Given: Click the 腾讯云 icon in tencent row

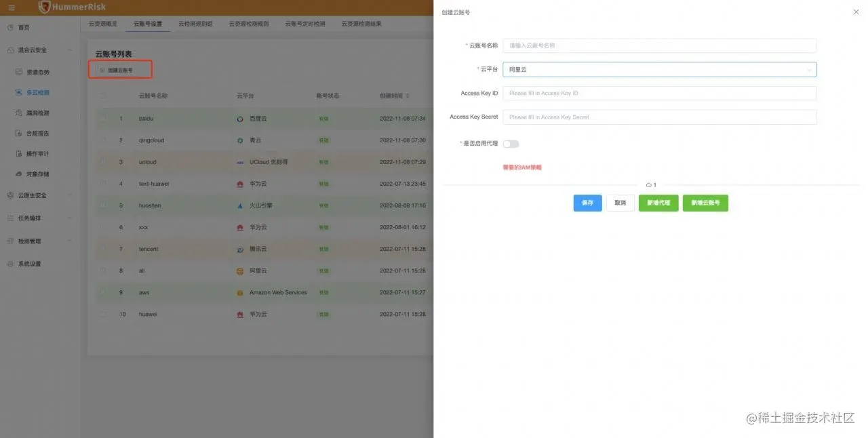Looking at the screenshot, I should 240,249.
